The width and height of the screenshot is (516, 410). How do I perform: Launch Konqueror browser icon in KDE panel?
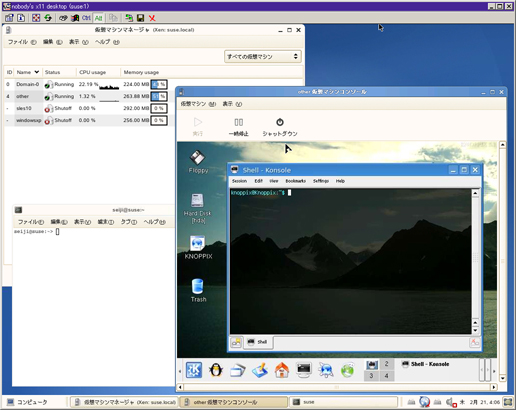click(326, 370)
